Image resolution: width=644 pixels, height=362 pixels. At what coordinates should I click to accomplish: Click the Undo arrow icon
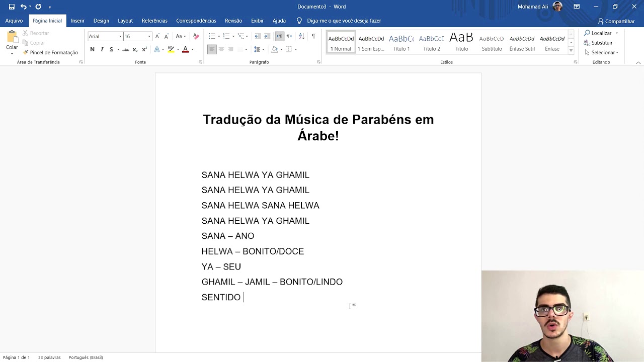tap(23, 7)
